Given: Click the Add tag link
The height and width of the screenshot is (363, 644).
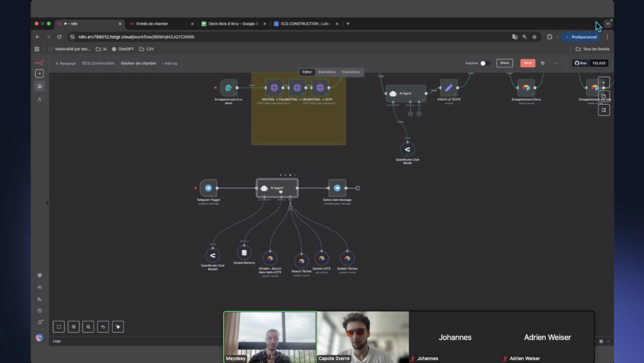Looking at the screenshot, I should [169, 64].
